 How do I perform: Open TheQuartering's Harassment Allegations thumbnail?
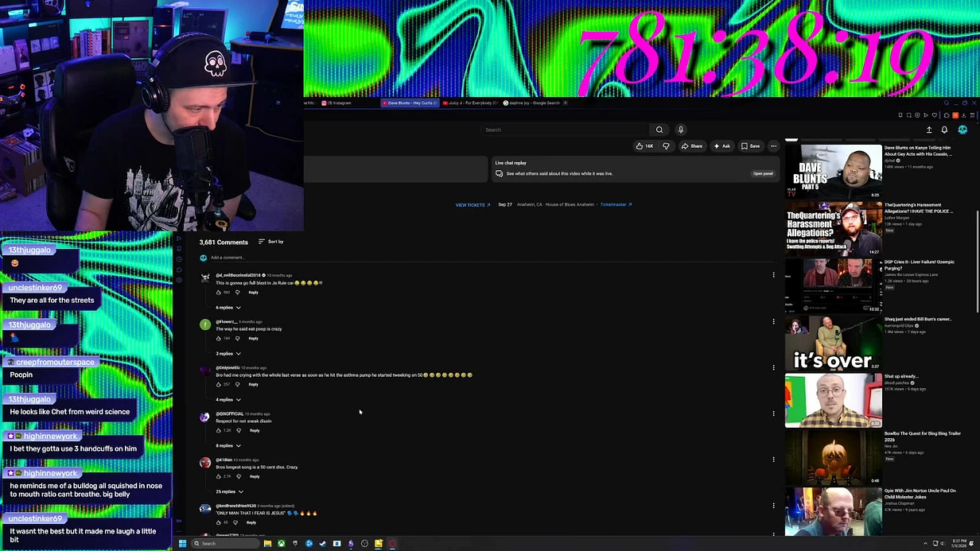pos(833,228)
